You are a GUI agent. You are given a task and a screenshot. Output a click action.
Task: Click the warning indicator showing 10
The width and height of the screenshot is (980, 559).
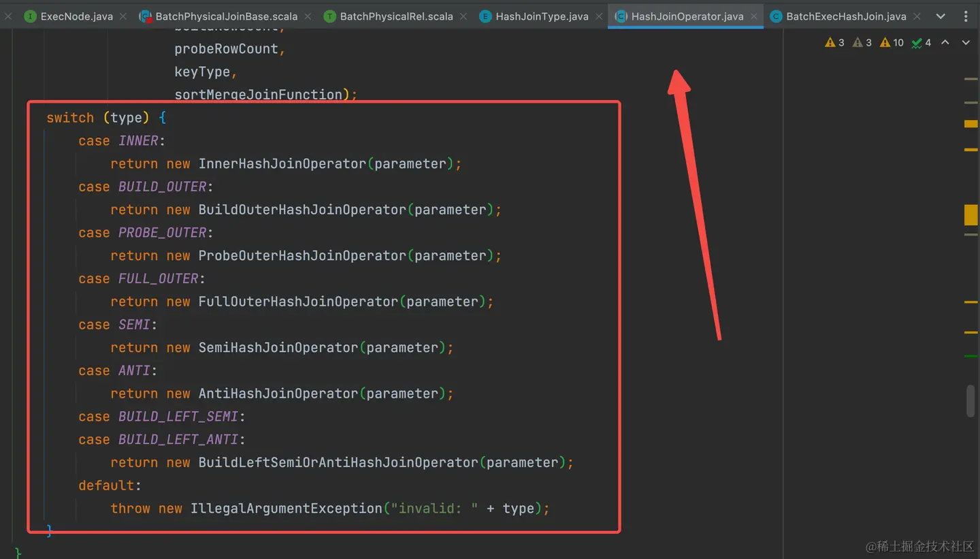[892, 42]
